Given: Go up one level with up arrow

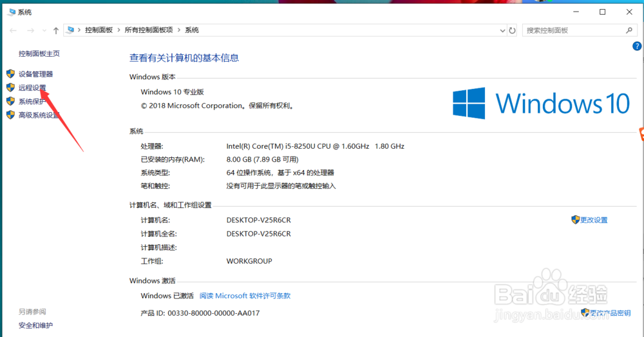Looking at the screenshot, I should pos(56,30).
